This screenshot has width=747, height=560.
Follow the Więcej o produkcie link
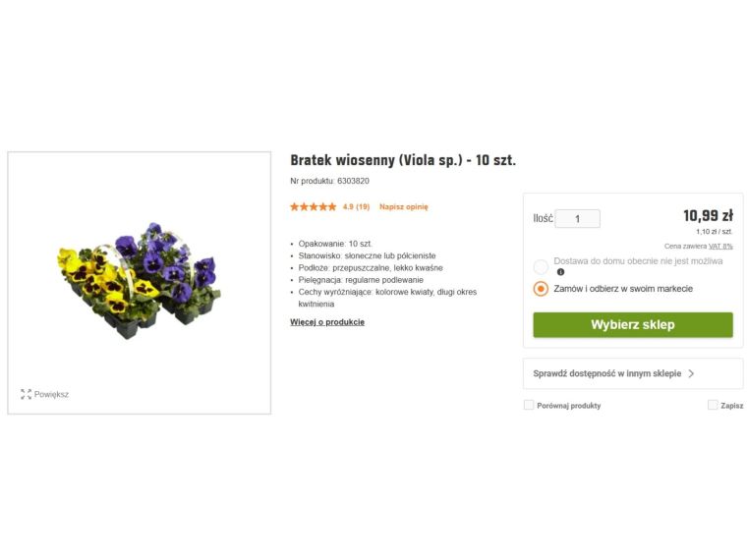tap(327, 322)
